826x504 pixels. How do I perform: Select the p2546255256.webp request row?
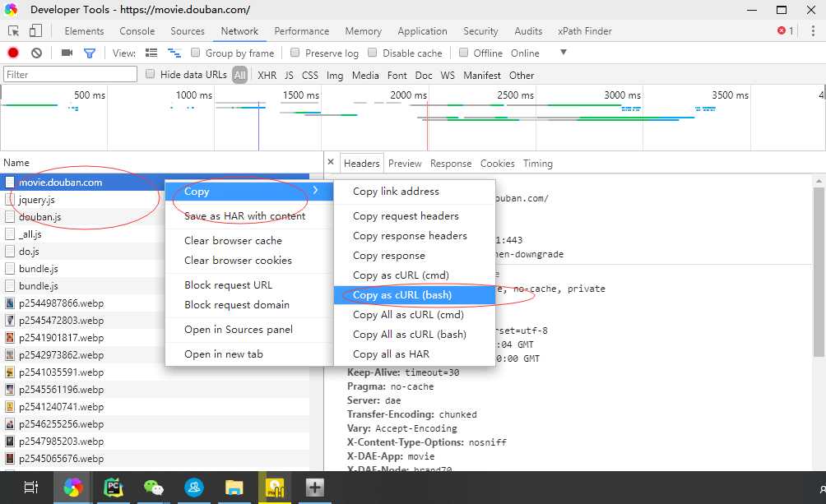(155, 424)
